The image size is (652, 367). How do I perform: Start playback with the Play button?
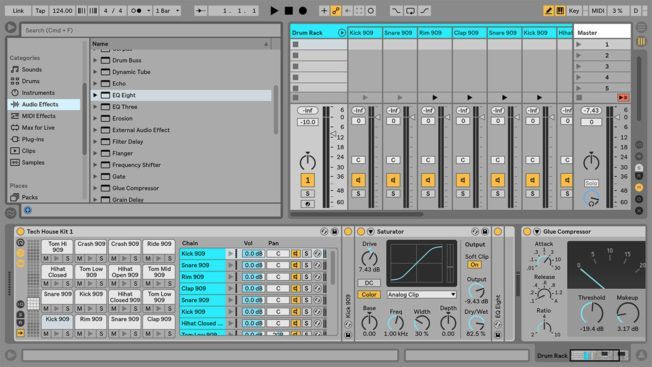coord(274,11)
